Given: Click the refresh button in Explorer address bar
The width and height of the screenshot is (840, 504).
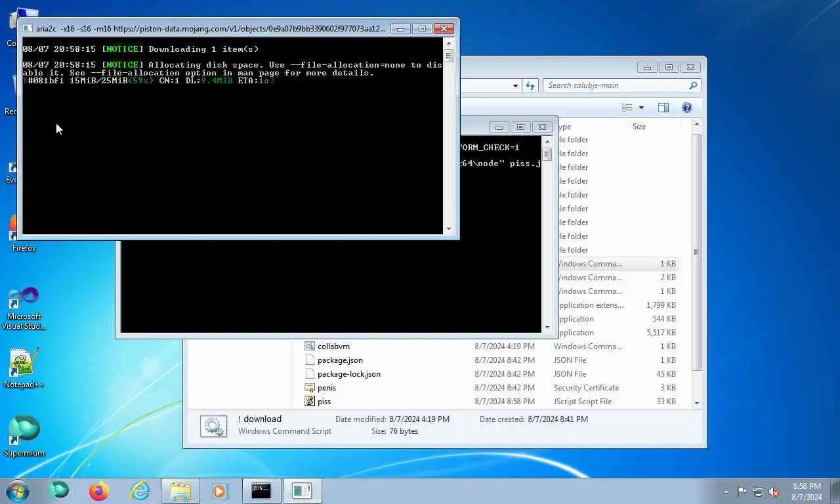Looking at the screenshot, I should (530, 85).
